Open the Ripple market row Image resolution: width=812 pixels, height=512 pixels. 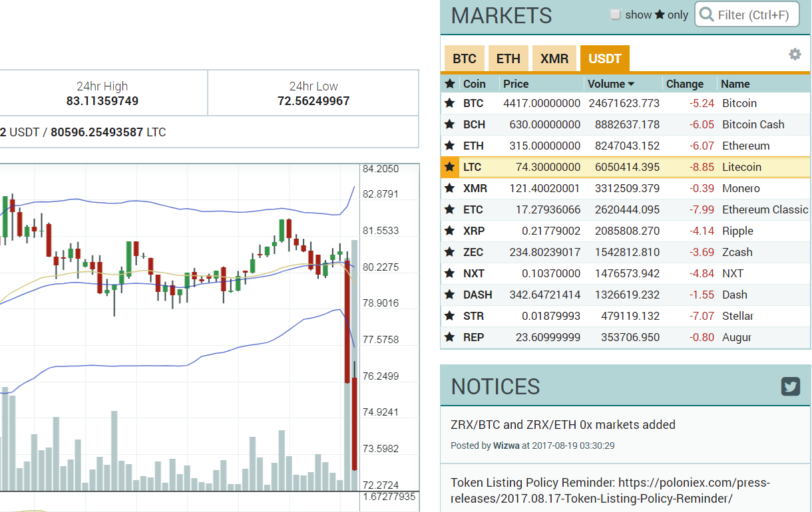(626, 231)
